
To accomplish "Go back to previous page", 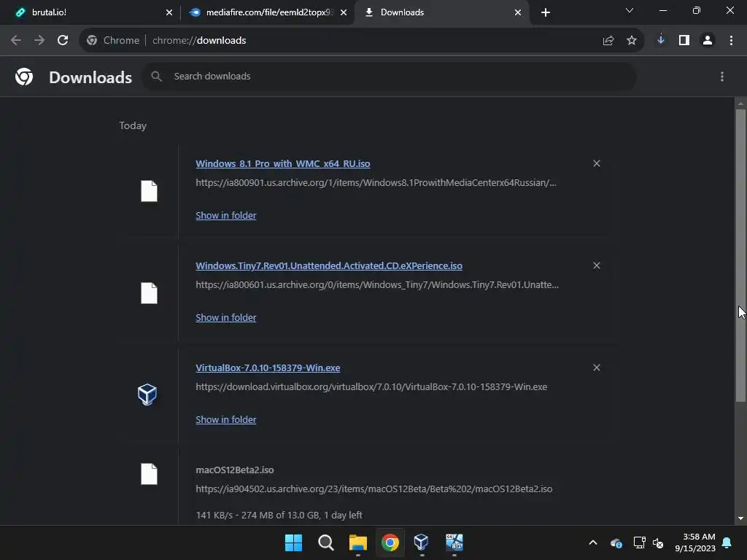I will coord(16,40).
